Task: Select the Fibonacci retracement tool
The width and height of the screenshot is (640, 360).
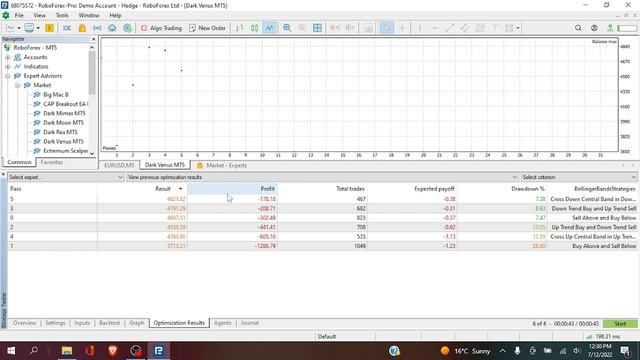Action: tap(480, 28)
